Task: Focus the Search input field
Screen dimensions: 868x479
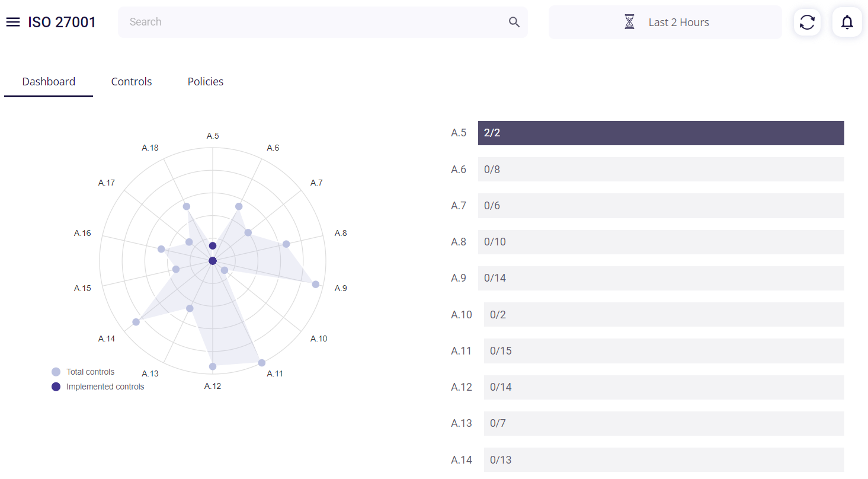Action: (323, 23)
